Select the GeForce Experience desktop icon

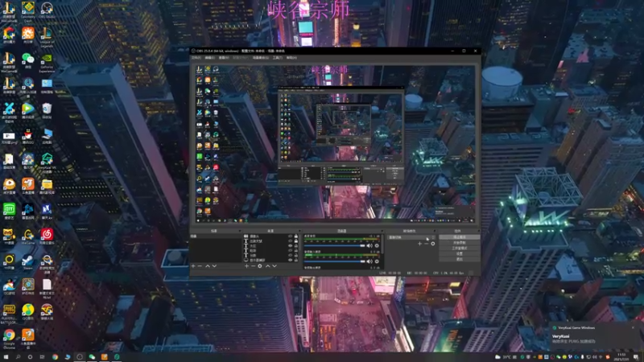pyautogui.click(x=47, y=63)
